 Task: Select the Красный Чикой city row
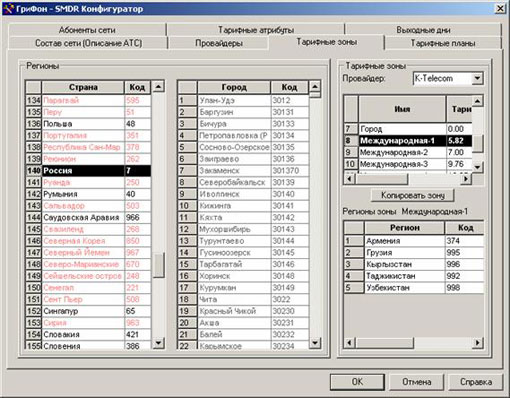243,311
